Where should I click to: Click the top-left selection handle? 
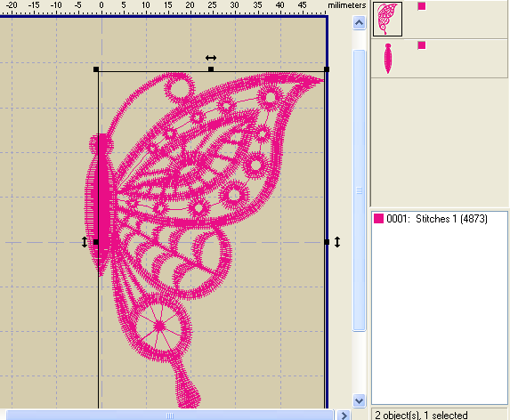(96, 69)
